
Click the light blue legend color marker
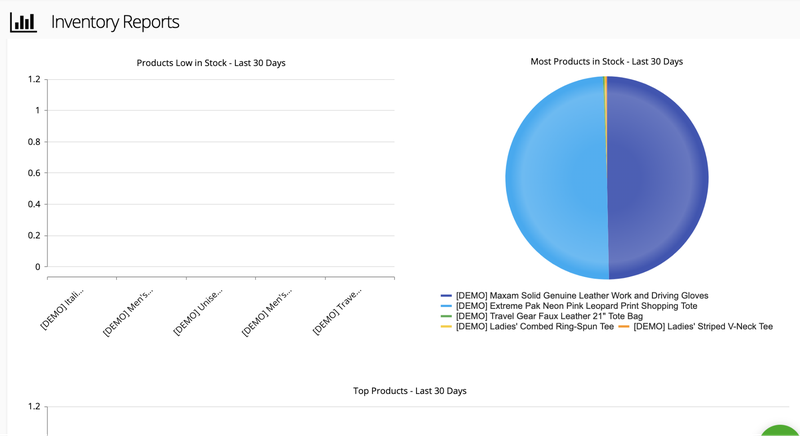[x=446, y=306]
